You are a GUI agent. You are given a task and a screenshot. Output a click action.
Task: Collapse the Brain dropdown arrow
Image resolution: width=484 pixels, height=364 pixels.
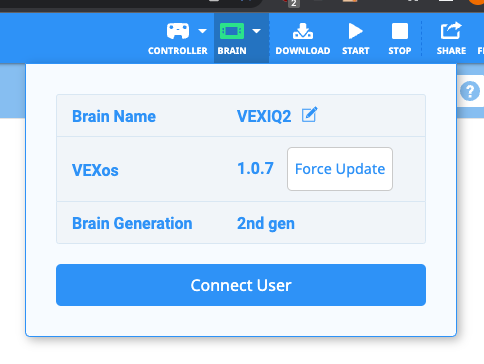coord(256,31)
